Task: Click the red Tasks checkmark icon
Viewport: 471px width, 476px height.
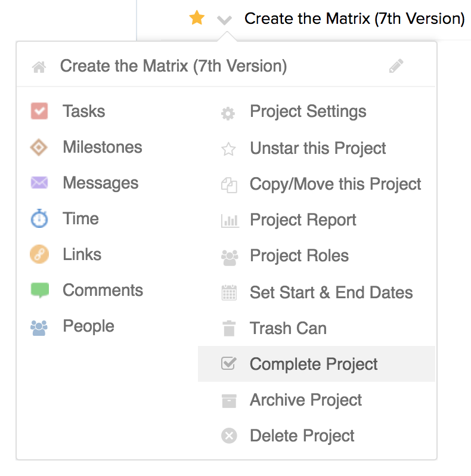Action: [x=39, y=112]
